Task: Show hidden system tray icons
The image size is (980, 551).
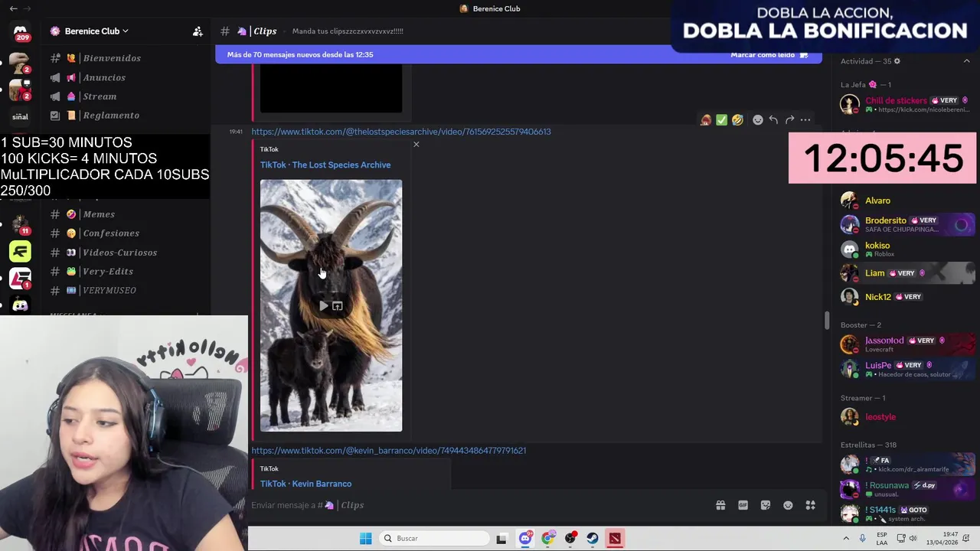Action: click(846, 538)
